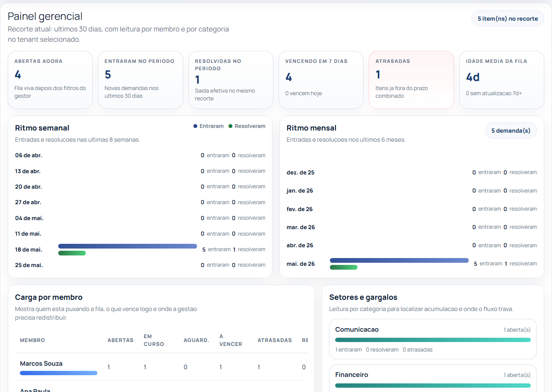The width and height of the screenshot is (552, 392).
Task: Click the "ATRASADAS" column header in the member table
Action: click(275, 340)
